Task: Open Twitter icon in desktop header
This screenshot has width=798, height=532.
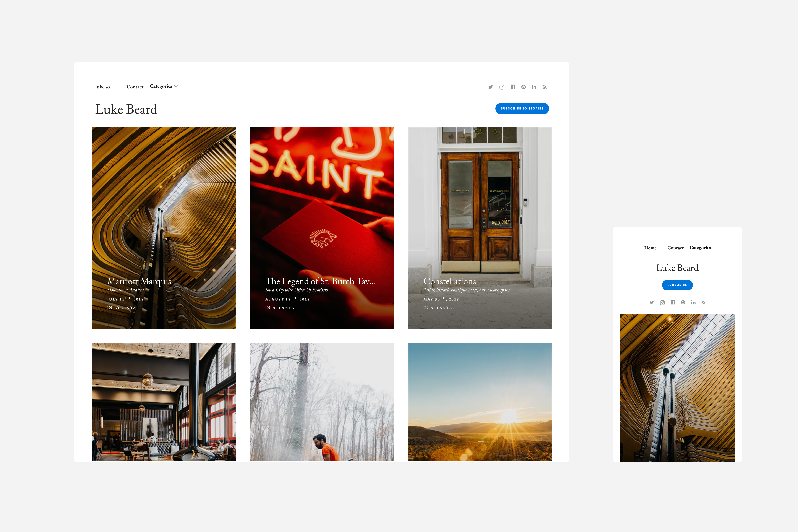Action: pos(491,87)
